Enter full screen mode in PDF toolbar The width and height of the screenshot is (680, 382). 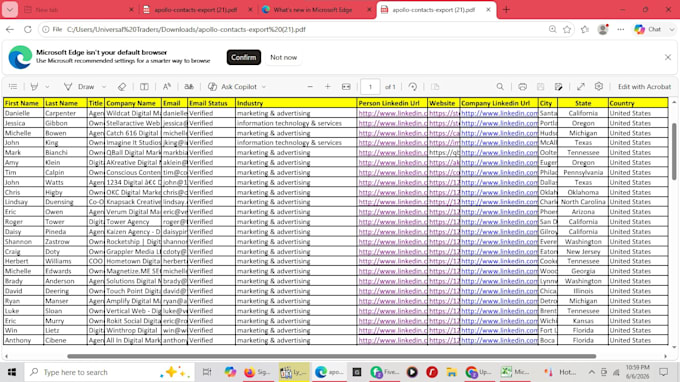point(581,87)
